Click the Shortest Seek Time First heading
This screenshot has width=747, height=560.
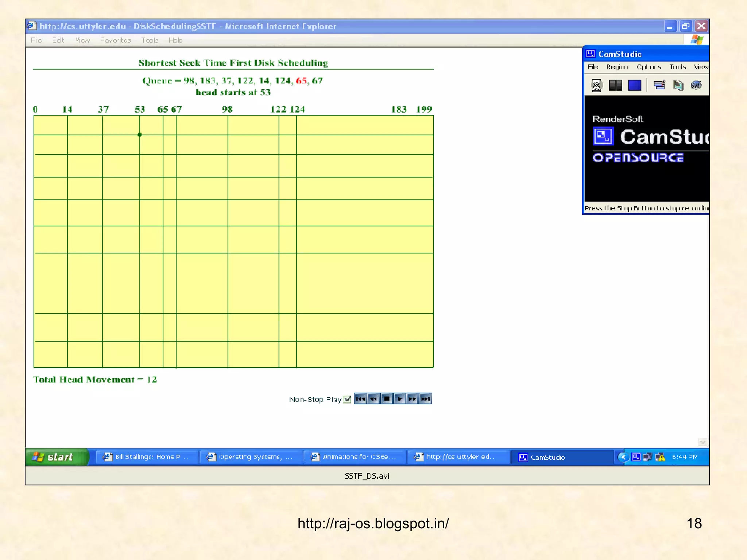233,63
